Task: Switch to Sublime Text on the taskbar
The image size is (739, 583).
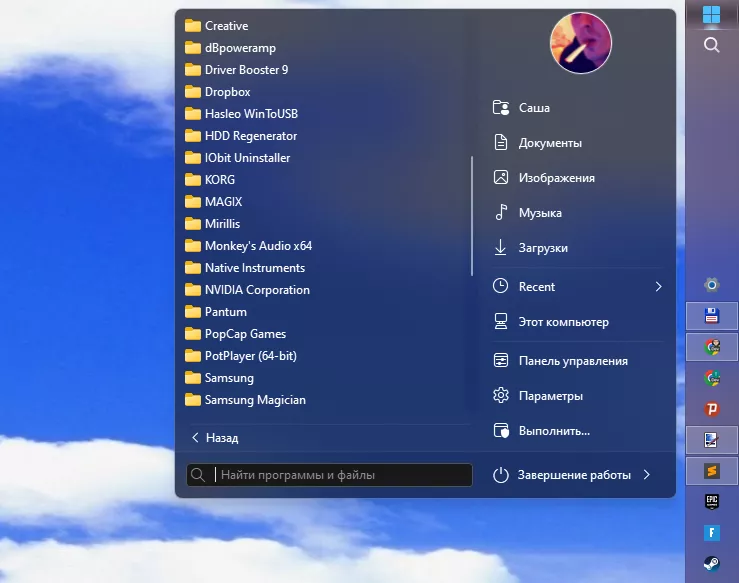Action: [712, 471]
